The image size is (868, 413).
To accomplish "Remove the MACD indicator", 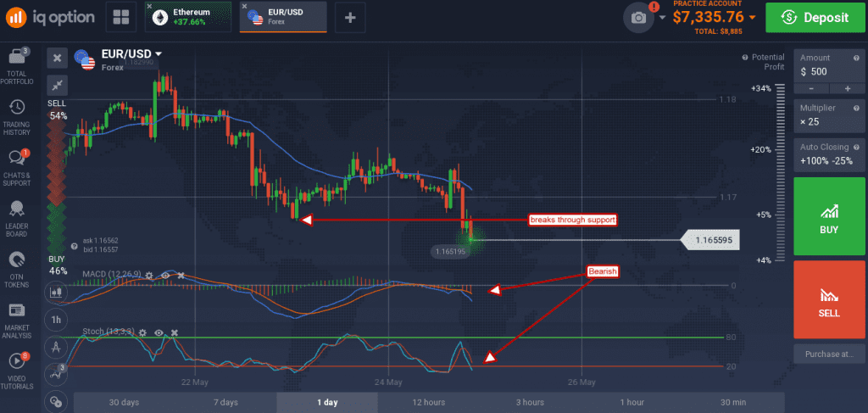I will (x=181, y=275).
